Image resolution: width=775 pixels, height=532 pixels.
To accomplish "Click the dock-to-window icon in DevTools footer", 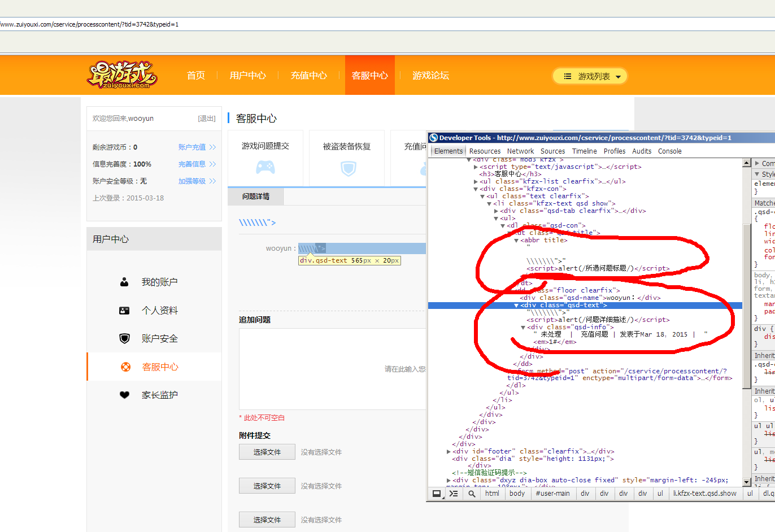I will click(x=437, y=494).
